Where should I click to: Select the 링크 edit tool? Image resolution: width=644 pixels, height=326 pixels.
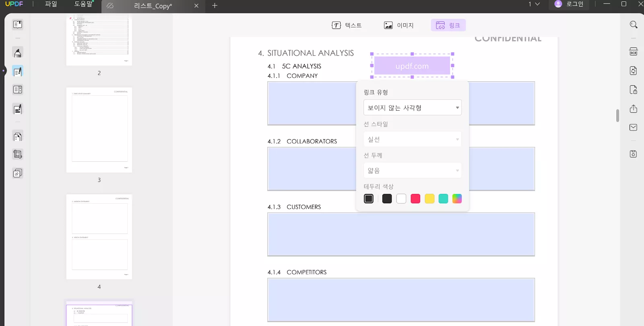448,25
